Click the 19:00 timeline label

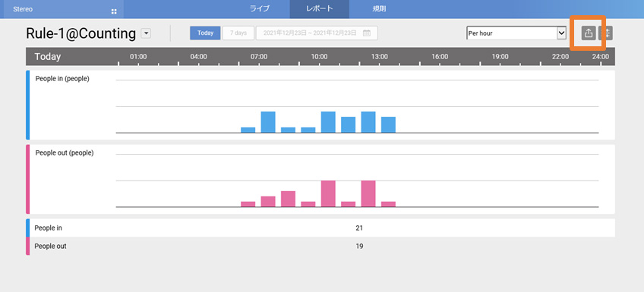click(500, 57)
